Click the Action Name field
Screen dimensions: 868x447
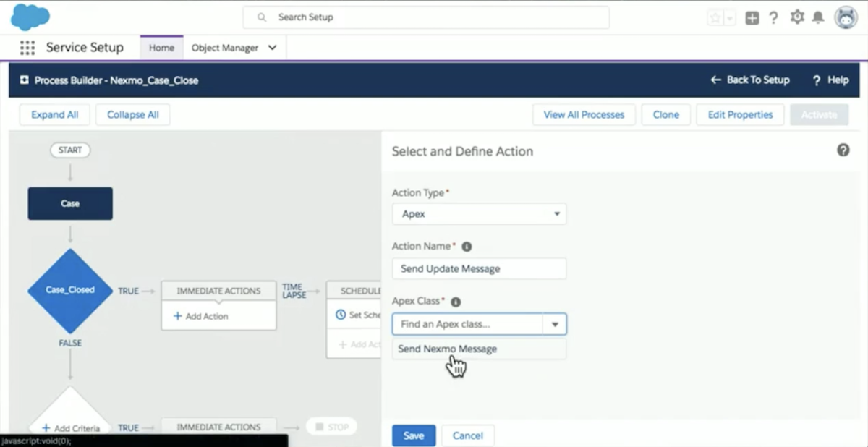tap(479, 268)
